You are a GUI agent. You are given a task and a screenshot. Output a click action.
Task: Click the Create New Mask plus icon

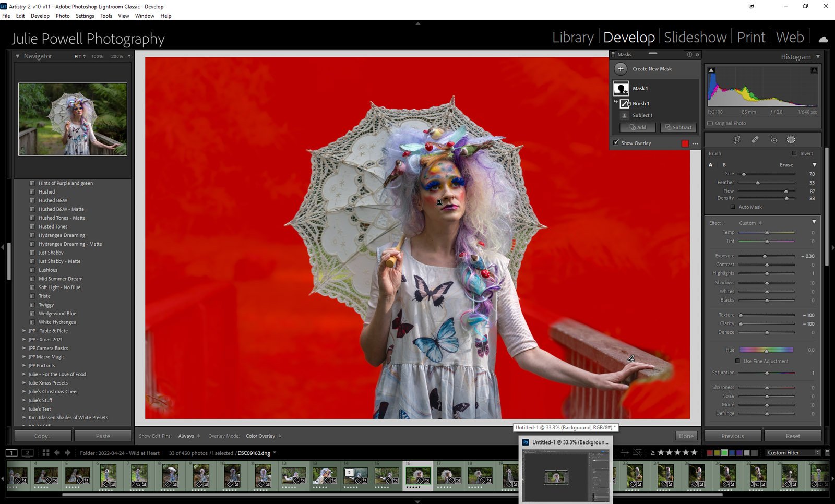click(621, 69)
